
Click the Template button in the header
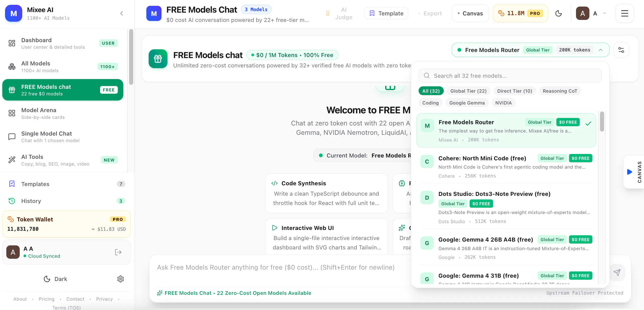click(x=386, y=13)
